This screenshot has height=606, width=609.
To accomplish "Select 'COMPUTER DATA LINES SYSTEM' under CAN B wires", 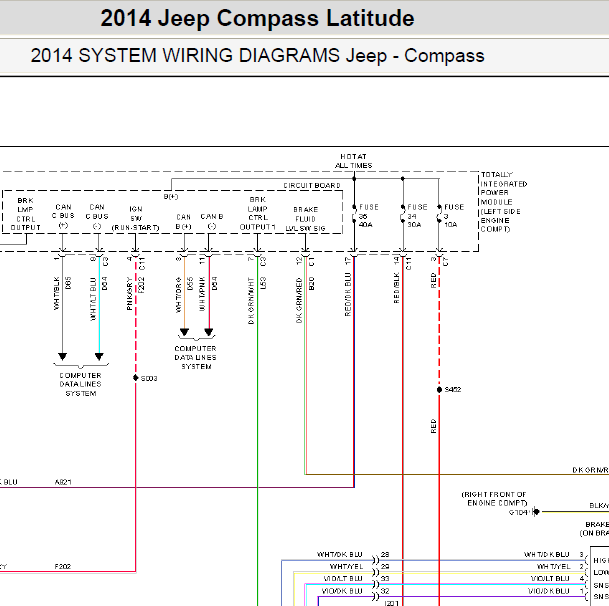I will pyautogui.click(x=196, y=358).
